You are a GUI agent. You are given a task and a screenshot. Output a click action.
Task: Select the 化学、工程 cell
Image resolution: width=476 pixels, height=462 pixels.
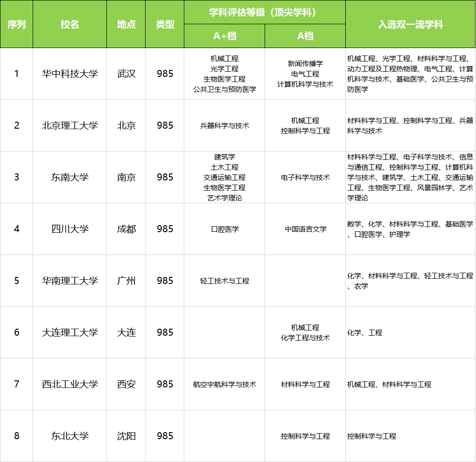410,332
